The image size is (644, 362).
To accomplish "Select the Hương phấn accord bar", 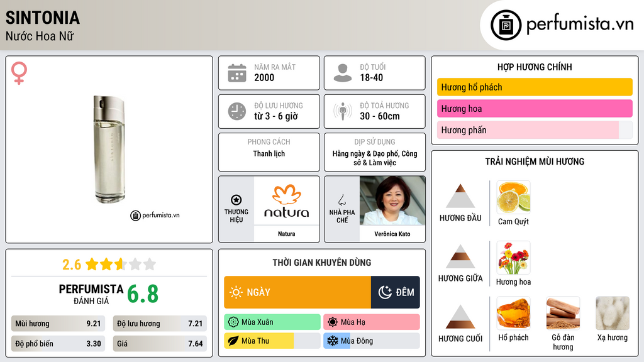I will (535, 129).
